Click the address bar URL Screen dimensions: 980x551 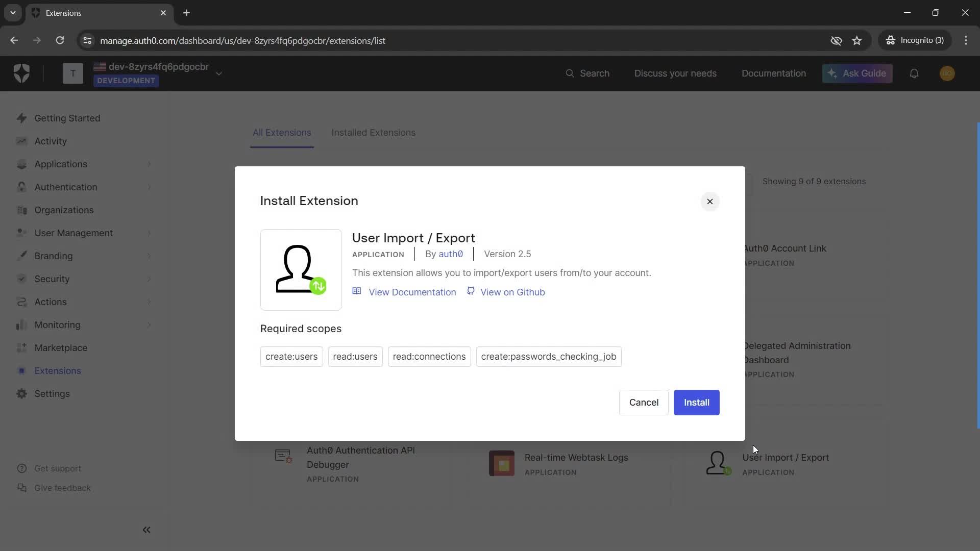coord(242,40)
